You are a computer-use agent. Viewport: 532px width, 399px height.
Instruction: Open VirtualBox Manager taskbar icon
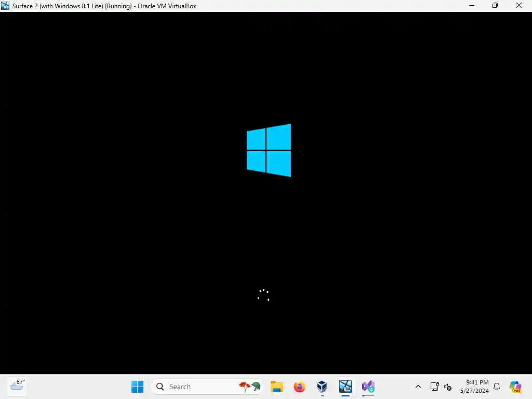pos(322,387)
